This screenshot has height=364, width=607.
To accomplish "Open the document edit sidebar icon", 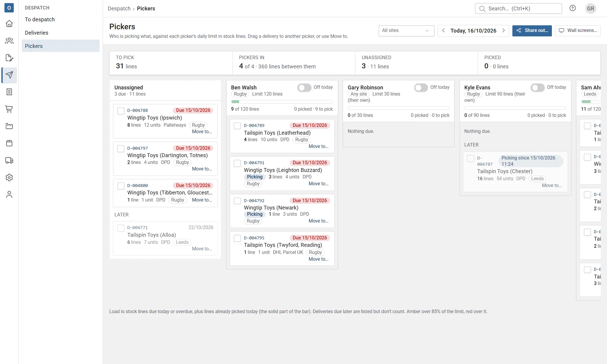I will click(9, 58).
